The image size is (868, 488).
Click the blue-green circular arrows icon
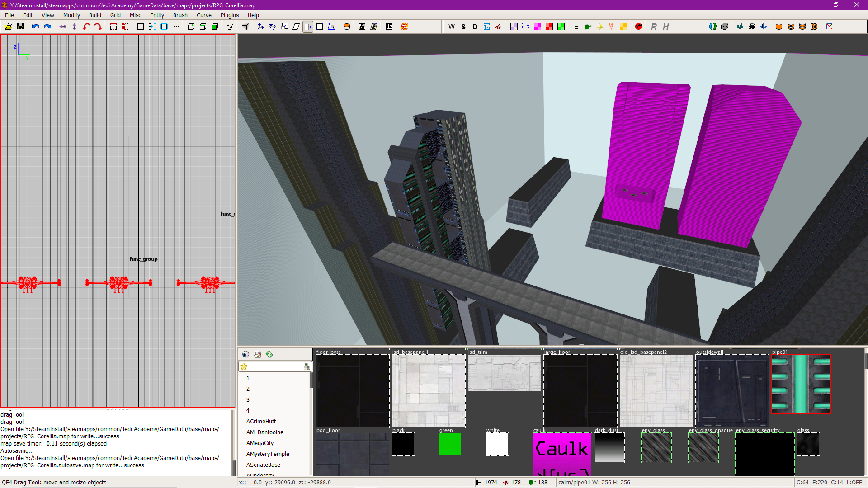tap(713, 27)
